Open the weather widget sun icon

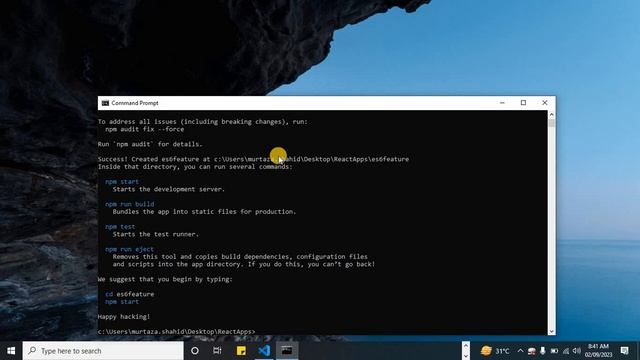(486, 351)
